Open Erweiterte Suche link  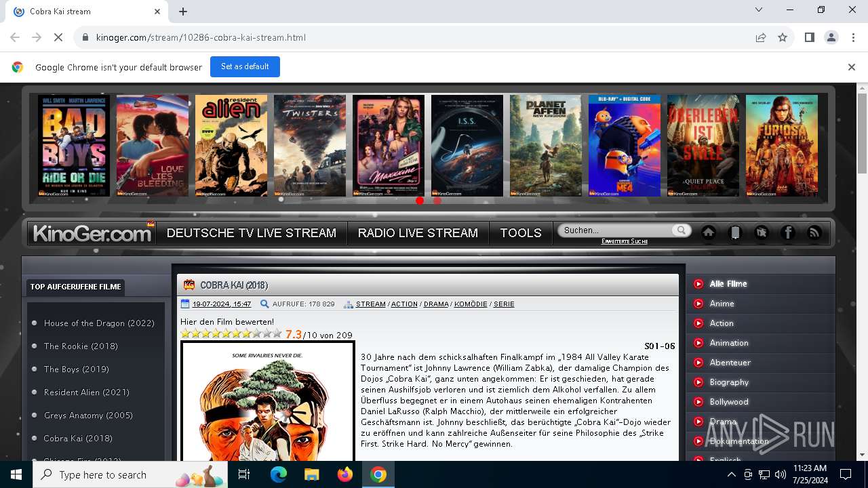tap(625, 241)
